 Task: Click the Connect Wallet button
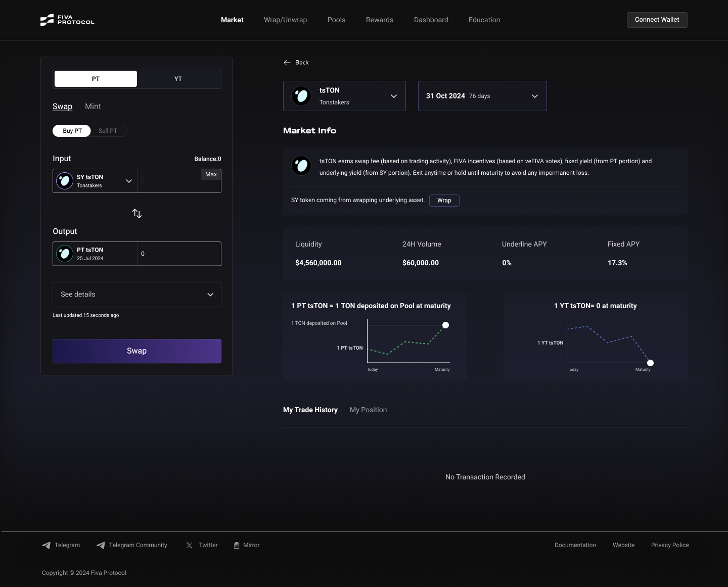657,20
